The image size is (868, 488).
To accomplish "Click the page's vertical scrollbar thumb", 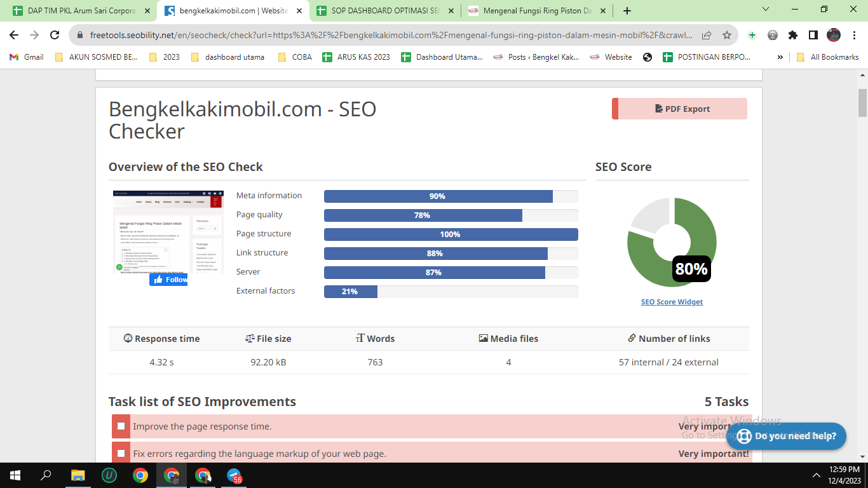I will (x=862, y=103).
